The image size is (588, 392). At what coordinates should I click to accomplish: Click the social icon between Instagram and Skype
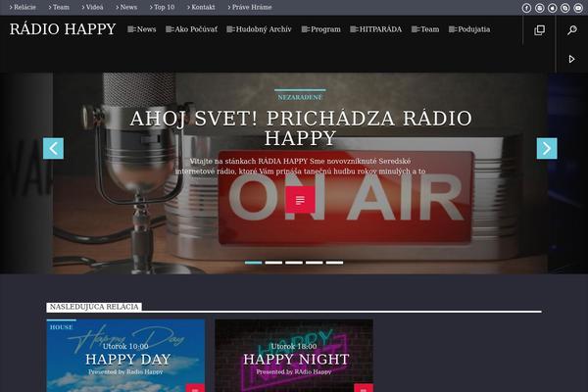point(553,8)
